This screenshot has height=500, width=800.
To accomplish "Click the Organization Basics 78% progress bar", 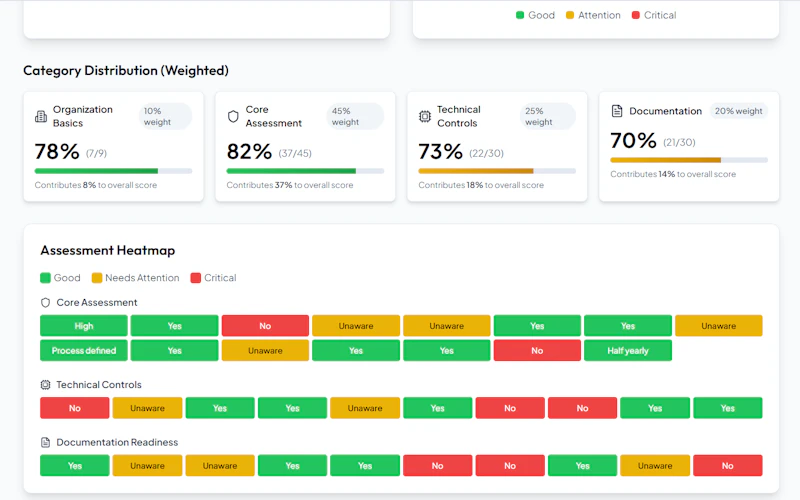I will 113,171.
